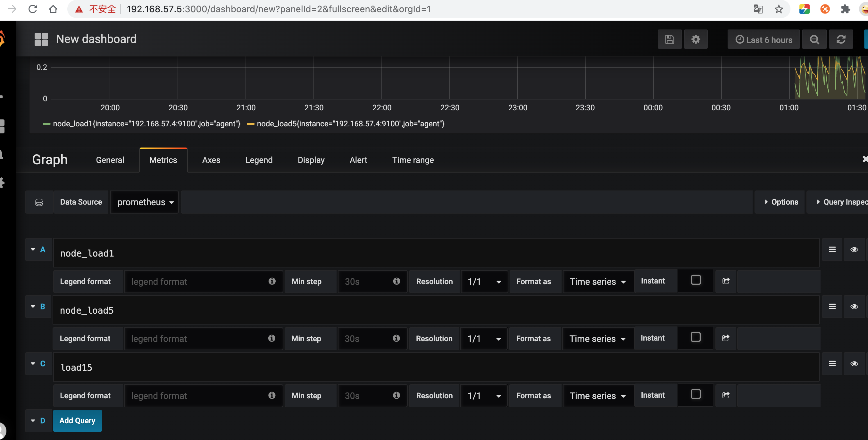This screenshot has width=868, height=440.
Task: Enable Instant checkbox for query A
Action: 696,280
